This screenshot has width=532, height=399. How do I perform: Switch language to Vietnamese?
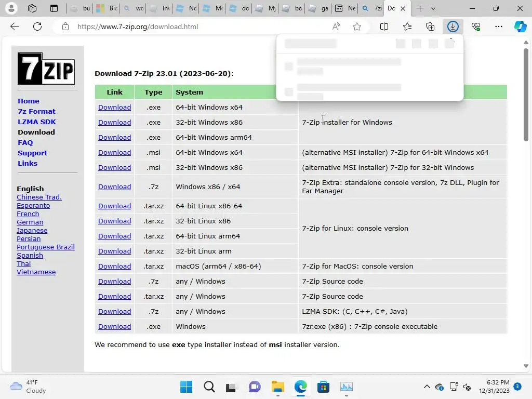(x=36, y=272)
